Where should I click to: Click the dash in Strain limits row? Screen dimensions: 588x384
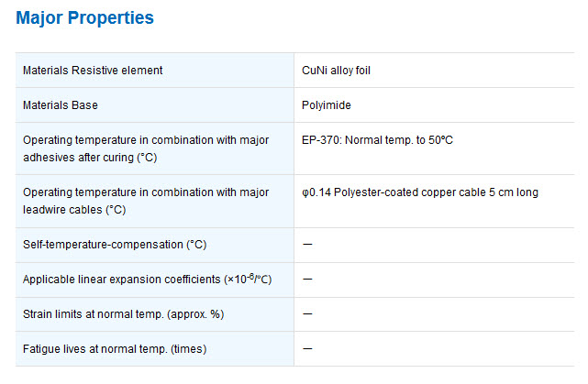[307, 313]
